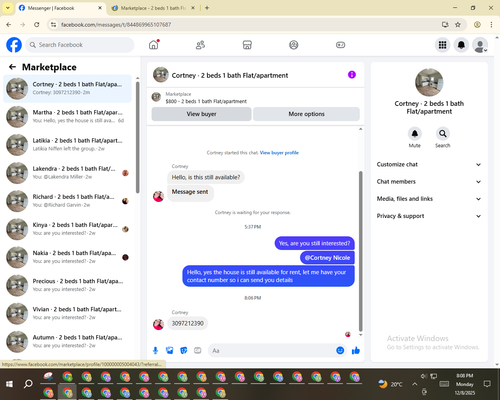Screen dimensions: 500x400
Task: Click the large listing photo in right panel
Action: click(x=429, y=82)
